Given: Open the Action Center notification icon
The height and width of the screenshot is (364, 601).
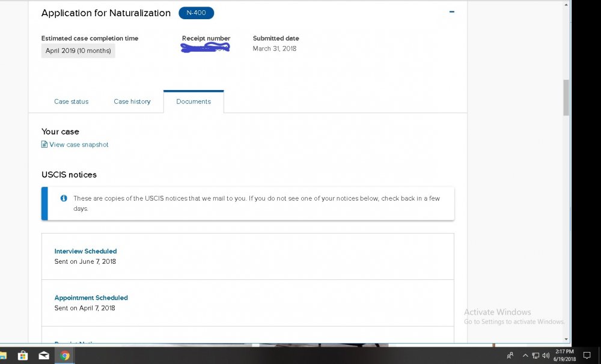Looking at the screenshot, I should 587,355.
